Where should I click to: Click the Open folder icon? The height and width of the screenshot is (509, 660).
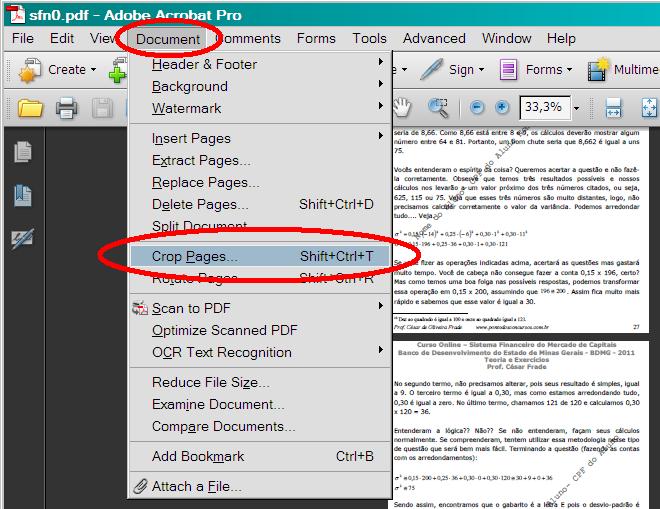point(30,108)
